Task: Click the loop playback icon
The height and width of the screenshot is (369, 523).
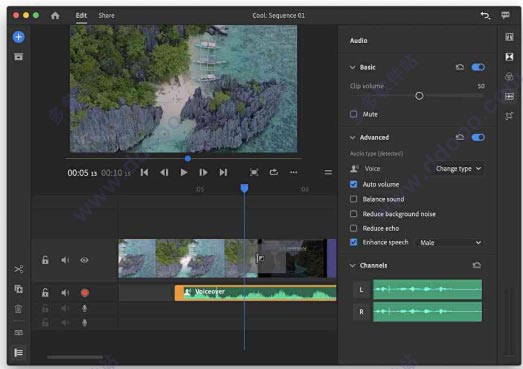Action: (274, 172)
